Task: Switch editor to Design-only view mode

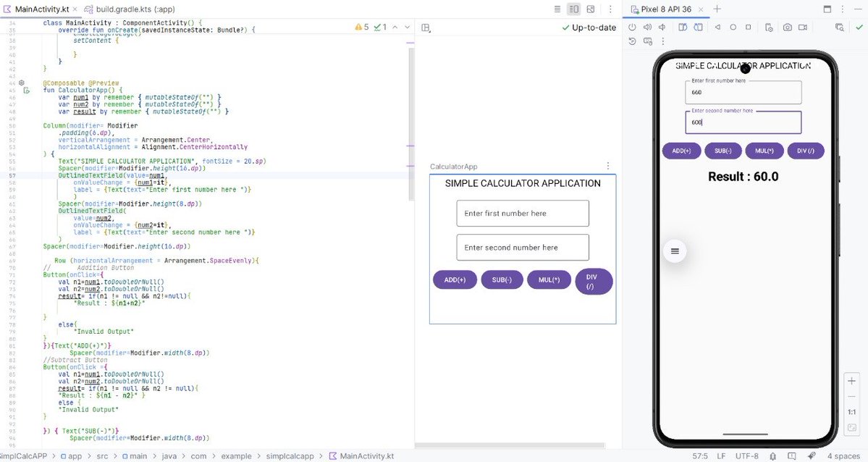Action: (x=591, y=9)
